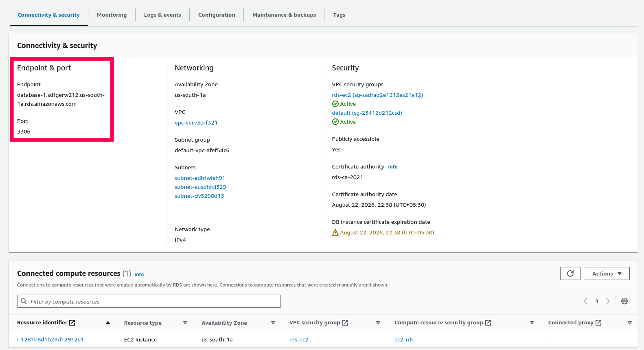644x350 pixels.
Task: Sort by Availability Zone column arrow
Action: pos(273,323)
